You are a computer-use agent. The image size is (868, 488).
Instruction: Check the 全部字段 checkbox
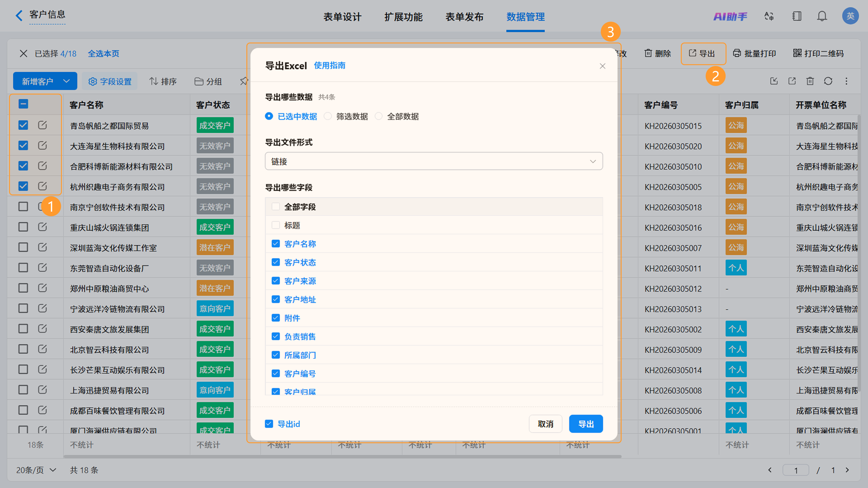[x=276, y=207]
